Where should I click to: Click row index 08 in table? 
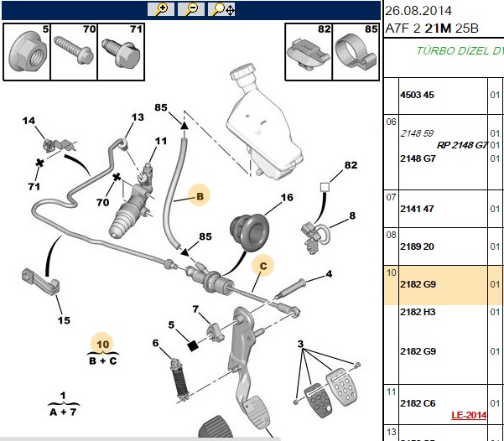click(391, 235)
